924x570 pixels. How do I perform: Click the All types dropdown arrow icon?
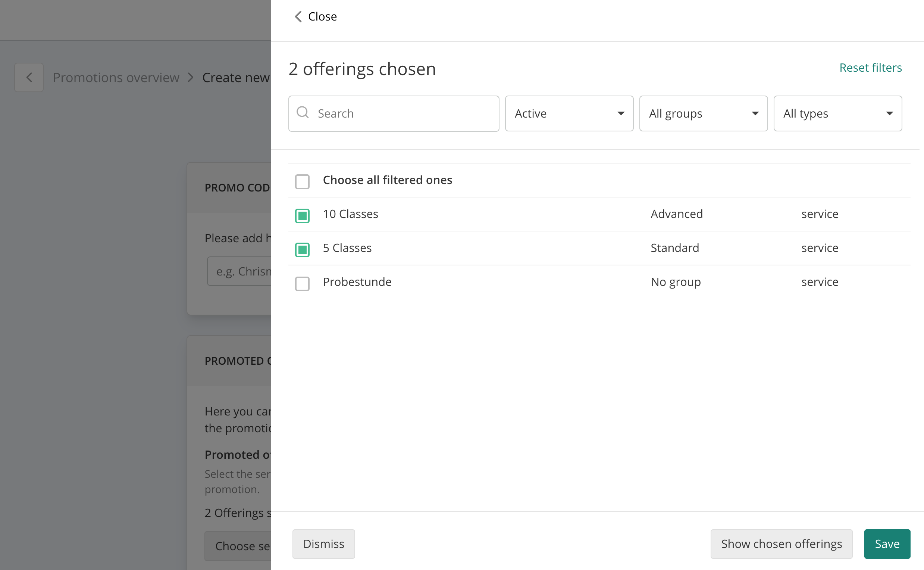[889, 113]
